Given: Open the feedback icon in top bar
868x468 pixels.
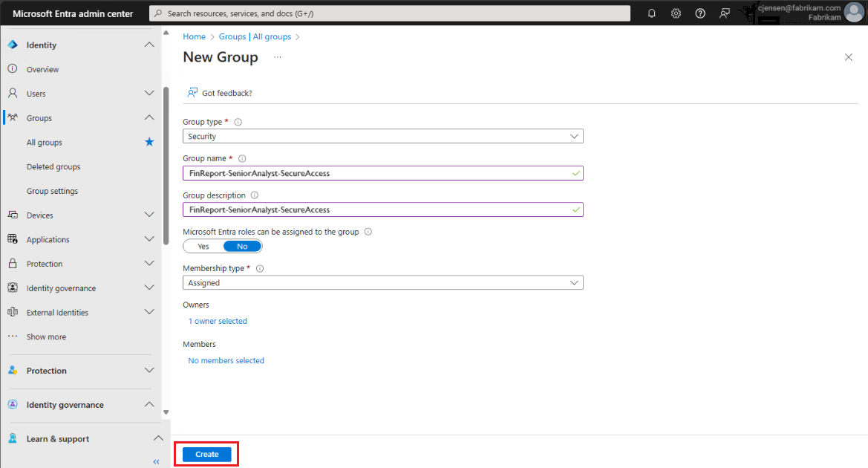Looking at the screenshot, I should click(725, 13).
